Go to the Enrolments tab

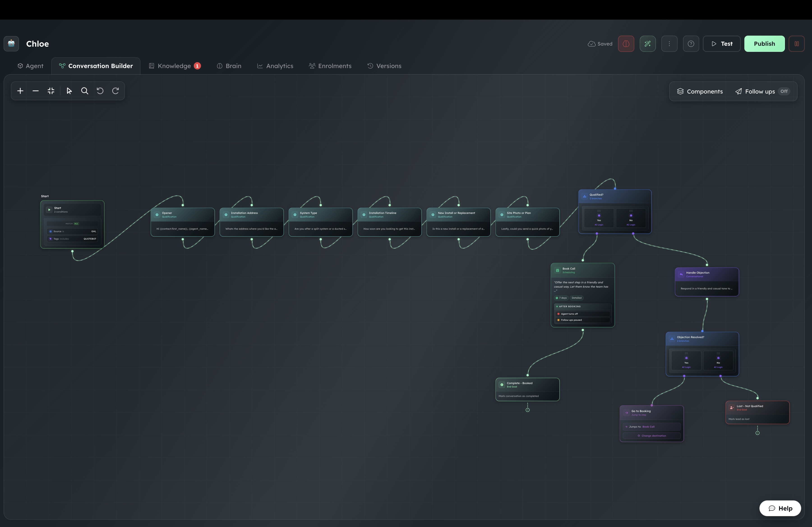pos(330,66)
